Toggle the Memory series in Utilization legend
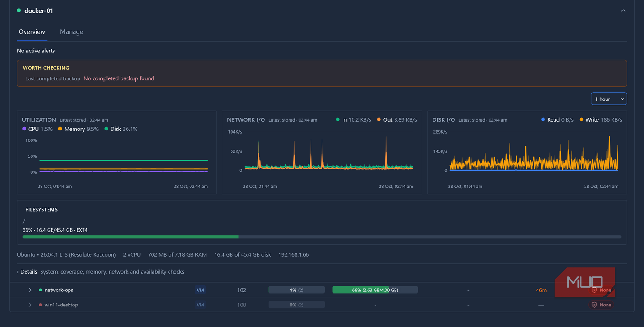This screenshot has height=327, width=644. pyautogui.click(x=77, y=129)
